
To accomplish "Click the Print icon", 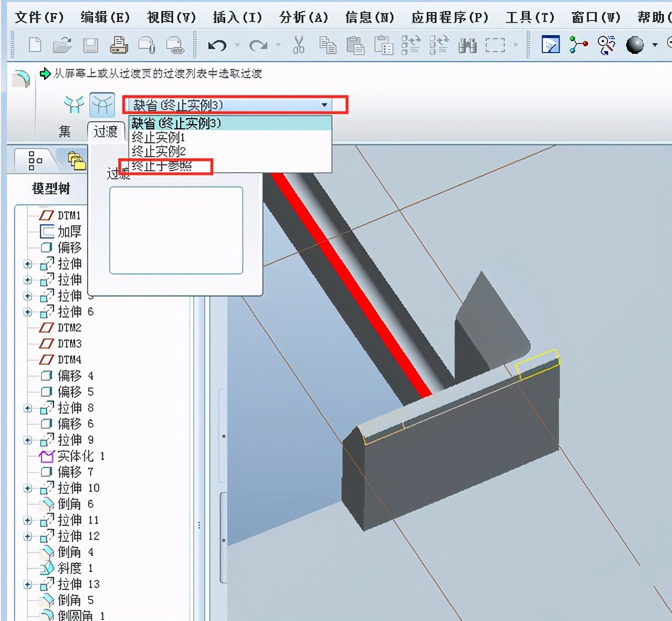I will point(119,45).
